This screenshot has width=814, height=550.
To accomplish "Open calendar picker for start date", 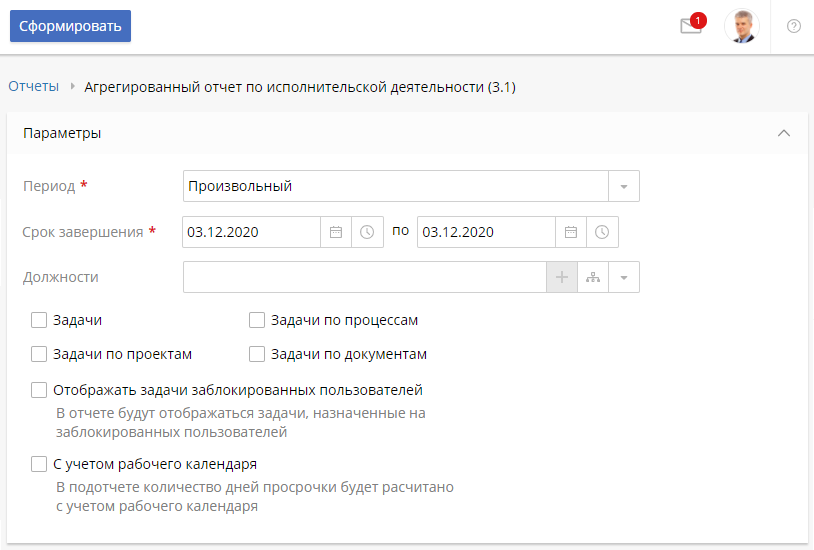I will coord(336,232).
